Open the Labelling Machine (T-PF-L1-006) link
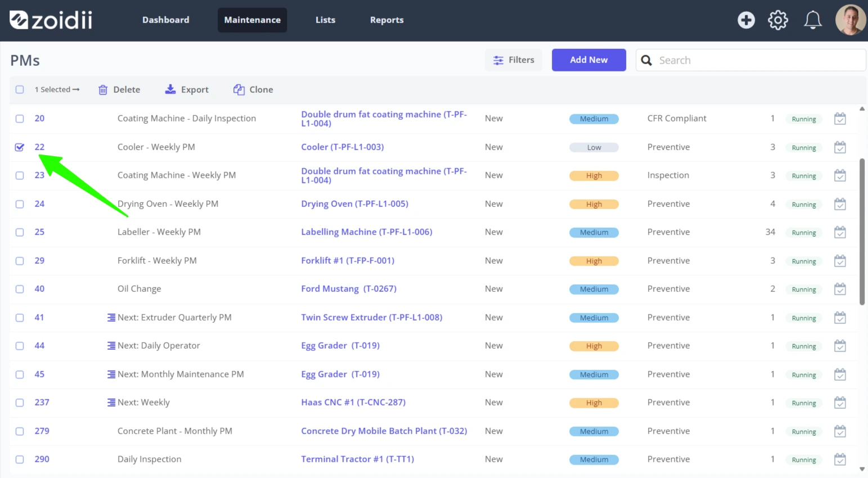This screenshot has height=478, width=868. tap(367, 232)
